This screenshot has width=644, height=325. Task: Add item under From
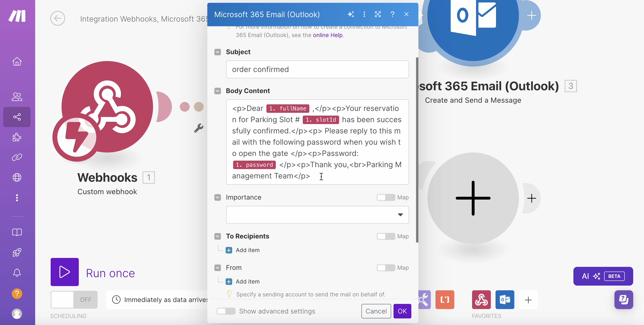click(242, 281)
